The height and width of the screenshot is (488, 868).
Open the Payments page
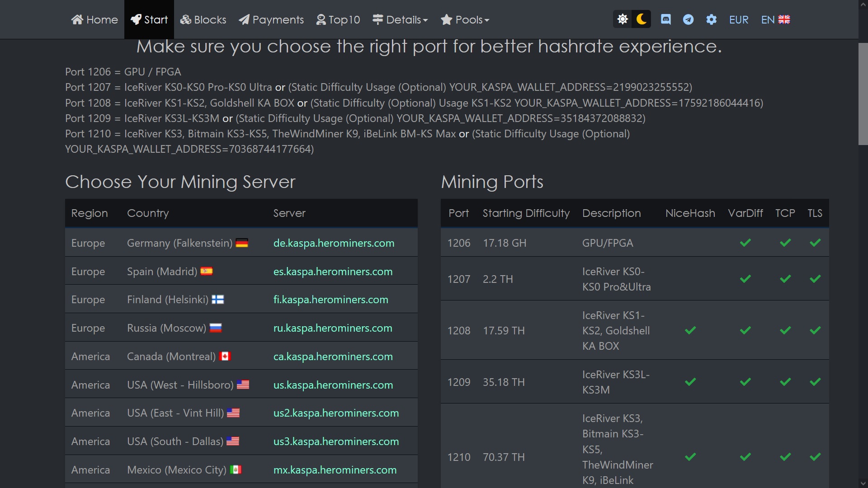[x=271, y=19]
